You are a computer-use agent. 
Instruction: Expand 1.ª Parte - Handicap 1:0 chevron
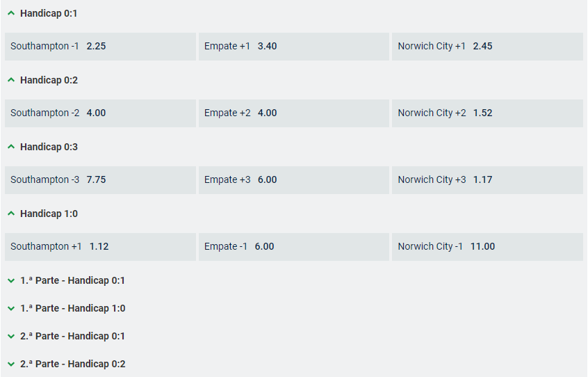click(11, 308)
